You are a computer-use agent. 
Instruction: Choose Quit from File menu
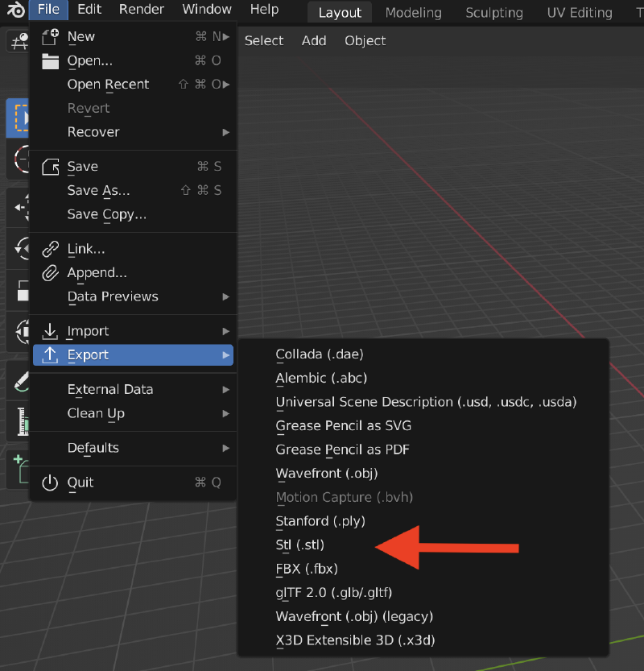click(133, 483)
